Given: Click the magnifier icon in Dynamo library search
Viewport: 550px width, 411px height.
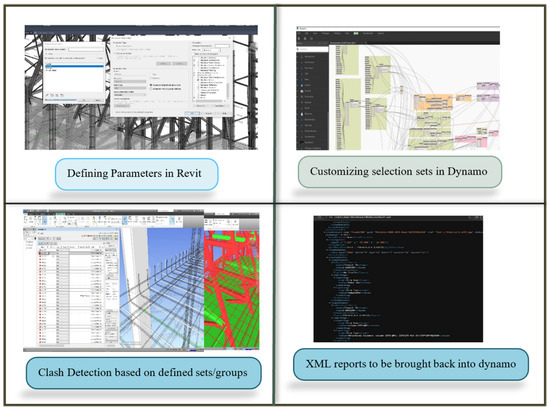Looking at the screenshot, I should click(298, 49).
